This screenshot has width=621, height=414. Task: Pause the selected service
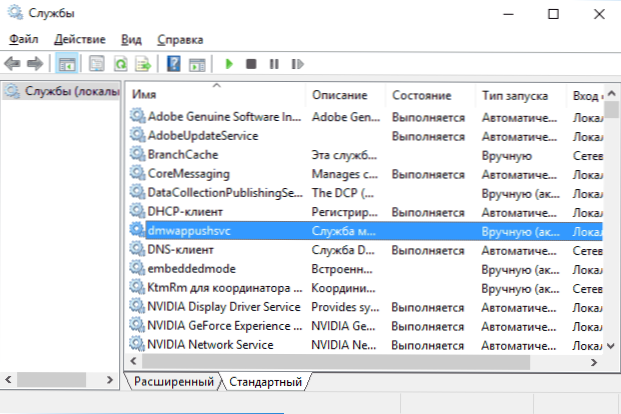pyautogui.click(x=274, y=64)
